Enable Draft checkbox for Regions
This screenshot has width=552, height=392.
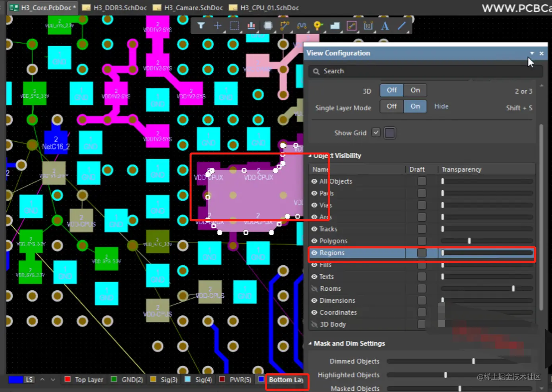point(422,253)
